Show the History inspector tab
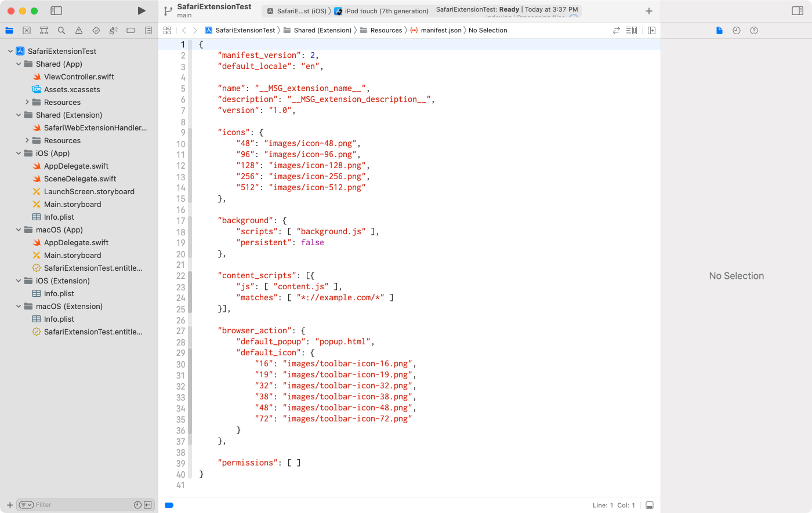 (x=737, y=30)
